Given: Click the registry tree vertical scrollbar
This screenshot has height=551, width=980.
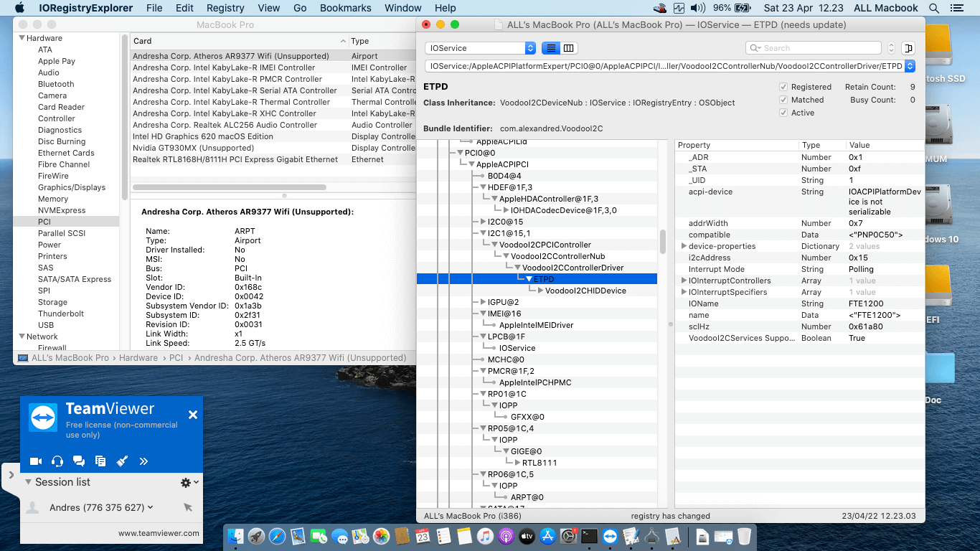Looking at the screenshot, I should click(663, 242).
